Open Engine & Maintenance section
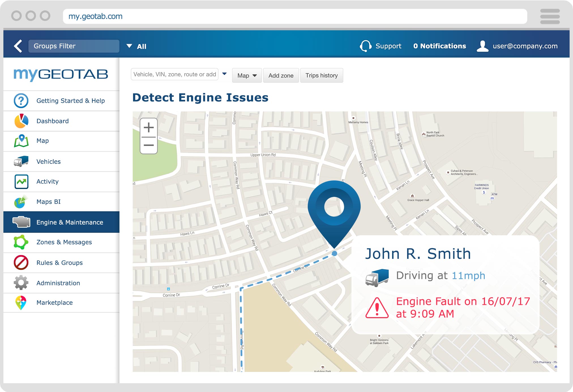 coord(61,222)
